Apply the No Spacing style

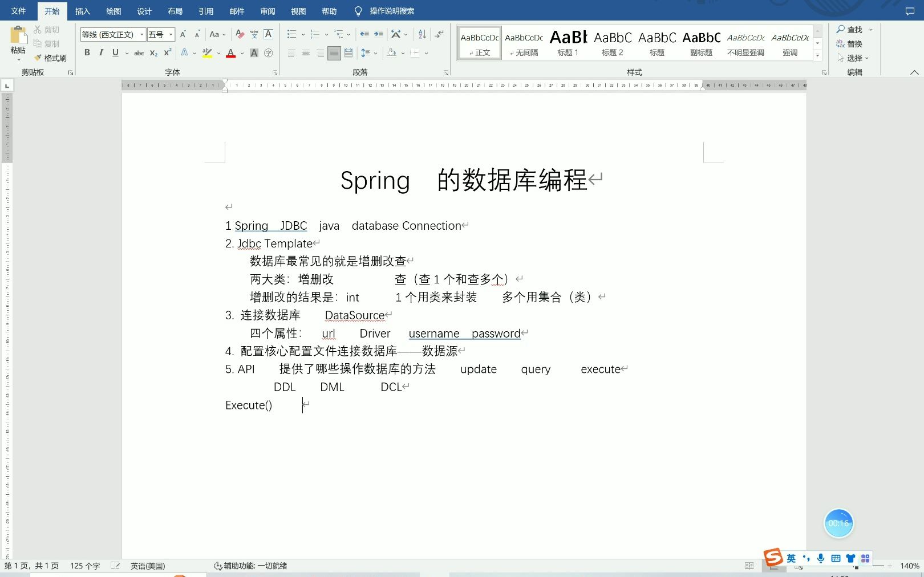coord(524,43)
